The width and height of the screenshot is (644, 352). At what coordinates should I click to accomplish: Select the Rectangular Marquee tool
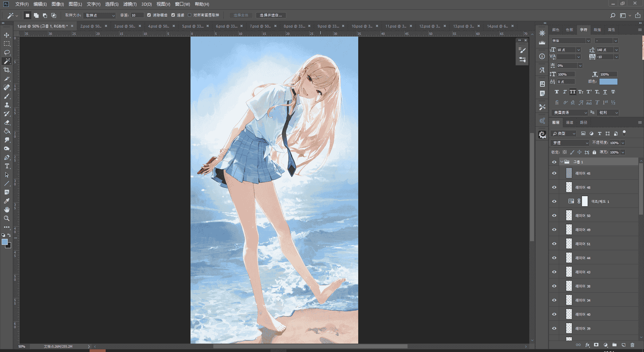coord(7,44)
